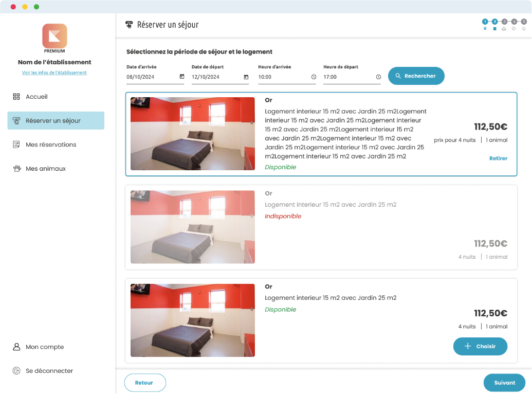Viewport: 532px width, 394px height.
Task: Open the room photo above the Choisir card
Action: coord(193,320)
